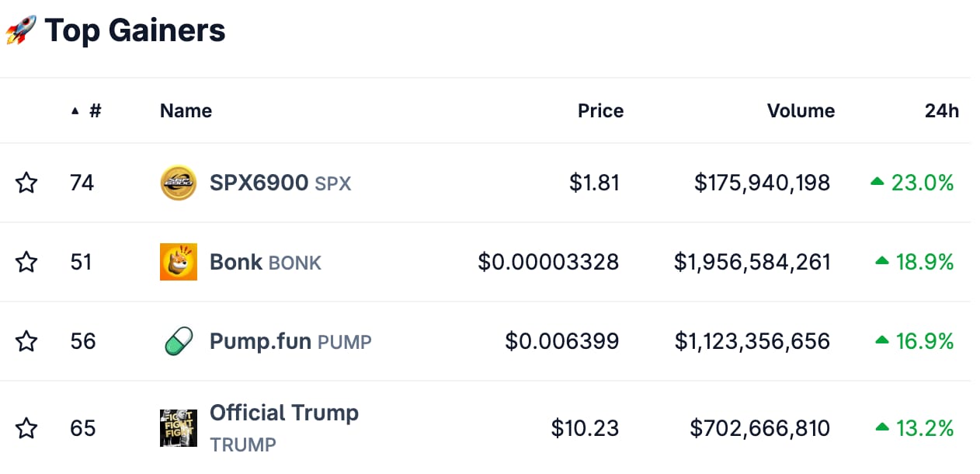Open the Bonk BONK coin link

coord(266,262)
